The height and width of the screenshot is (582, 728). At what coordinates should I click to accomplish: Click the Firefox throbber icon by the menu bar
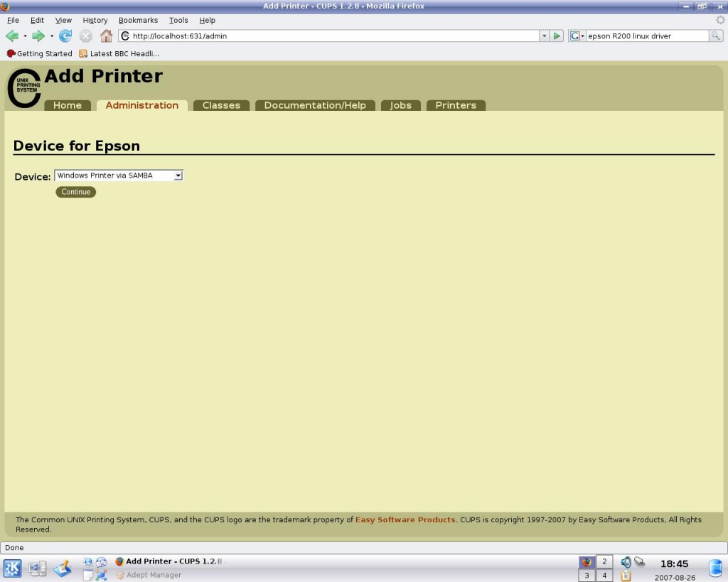pos(720,20)
